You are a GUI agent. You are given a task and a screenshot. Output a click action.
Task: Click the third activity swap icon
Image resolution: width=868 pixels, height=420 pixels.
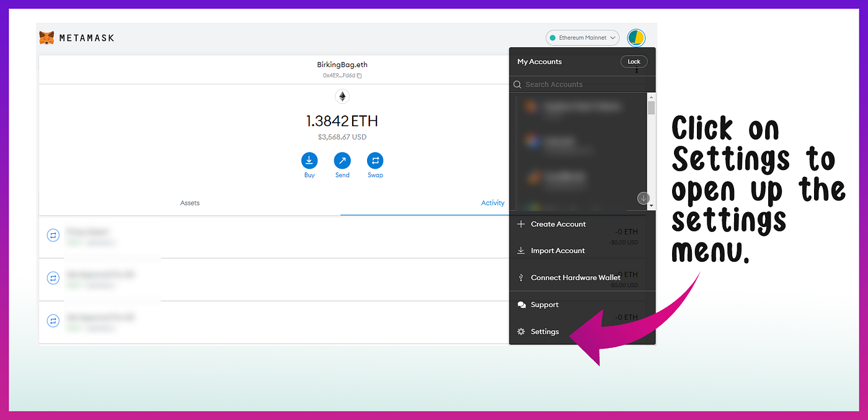tap(53, 321)
